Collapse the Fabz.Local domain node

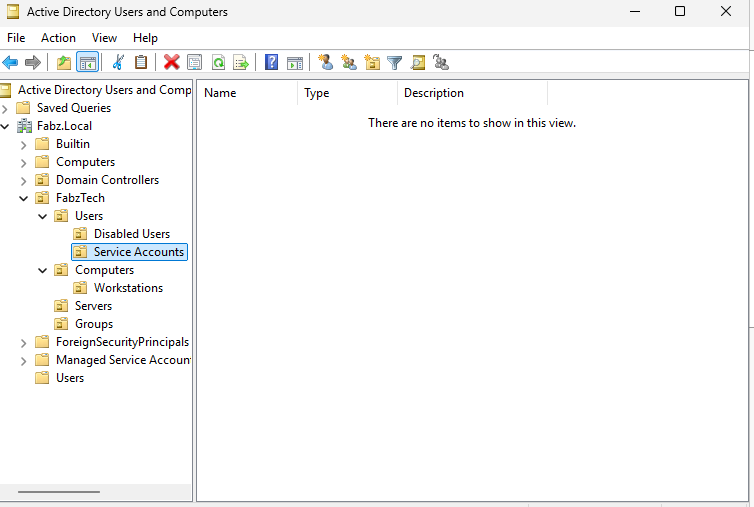[5, 127]
